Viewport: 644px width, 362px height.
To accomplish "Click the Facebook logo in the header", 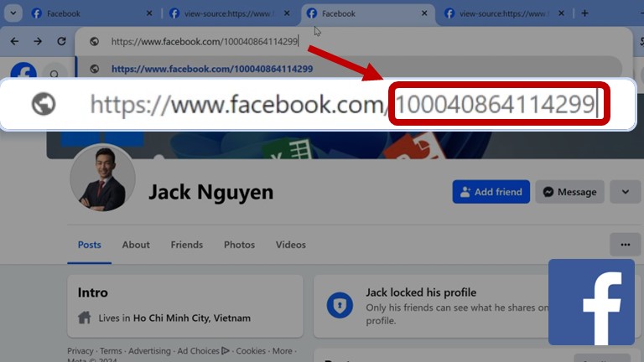I will 23,70.
